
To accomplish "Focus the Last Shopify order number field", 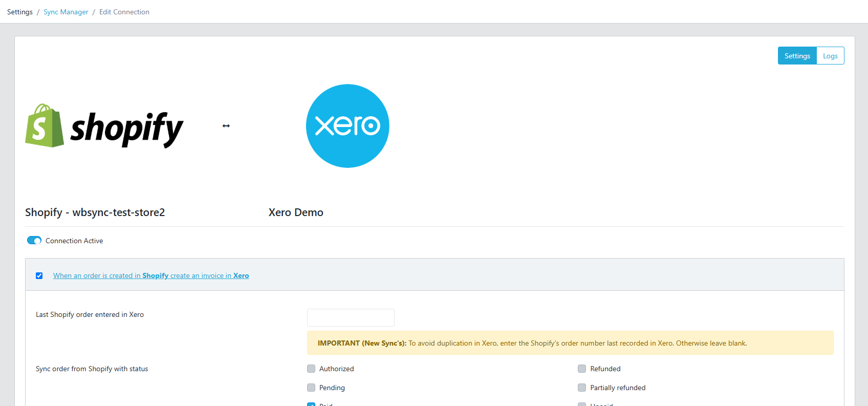I will pyautogui.click(x=351, y=317).
